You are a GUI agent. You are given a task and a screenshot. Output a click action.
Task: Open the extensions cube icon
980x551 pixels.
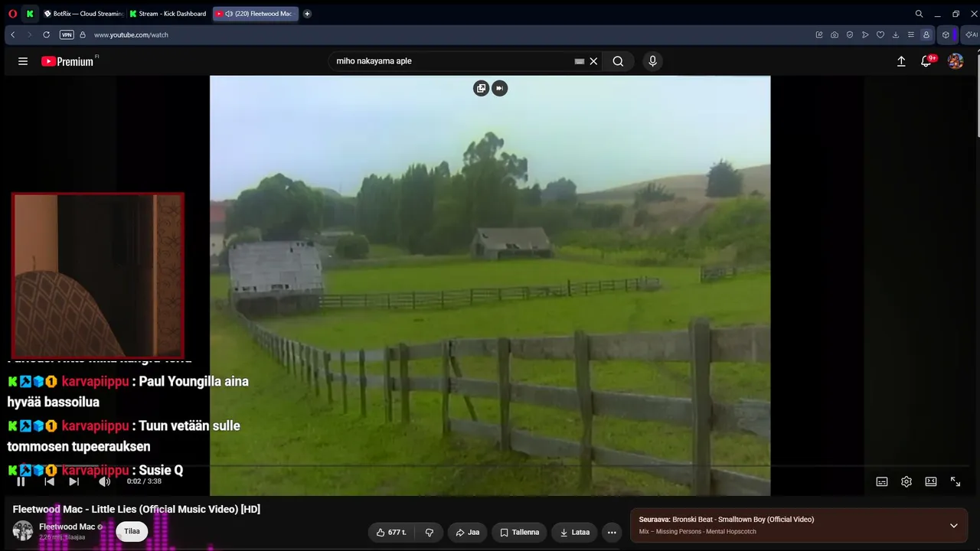[x=946, y=34]
